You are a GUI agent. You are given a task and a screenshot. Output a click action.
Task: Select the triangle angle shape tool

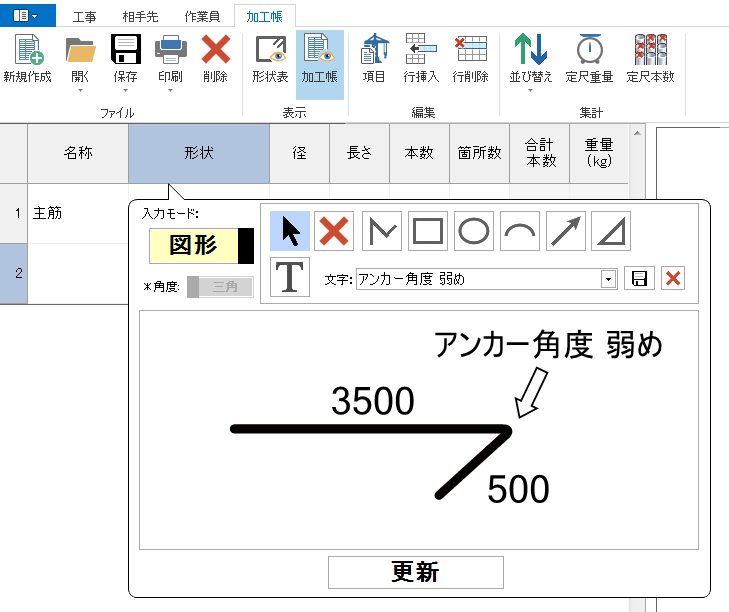611,231
